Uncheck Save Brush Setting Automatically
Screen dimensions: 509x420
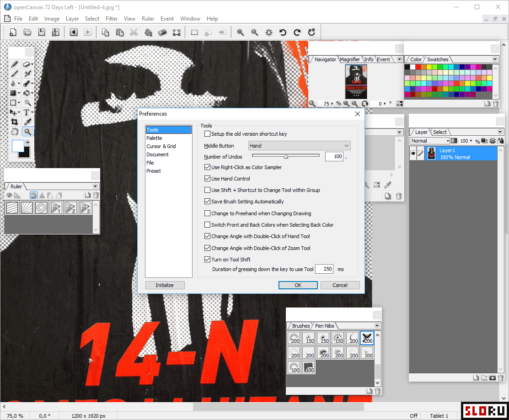(207, 202)
